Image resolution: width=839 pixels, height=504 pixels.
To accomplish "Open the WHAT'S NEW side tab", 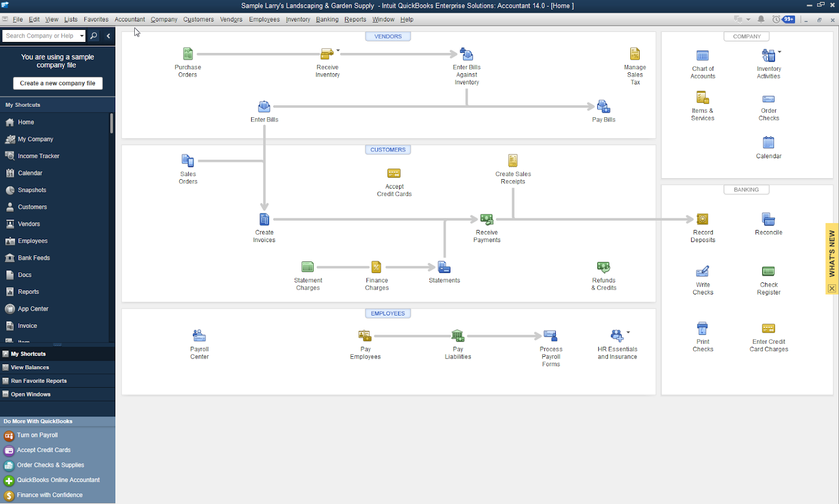I will point(832,254).
